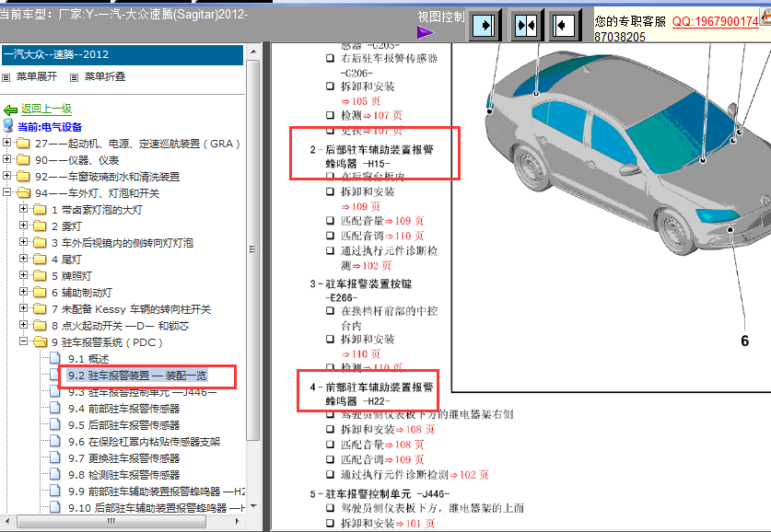This screenshot has width=771, height=532.
Task: Click the car illustration's front bumper sensor dot
Action: point(731,229)
